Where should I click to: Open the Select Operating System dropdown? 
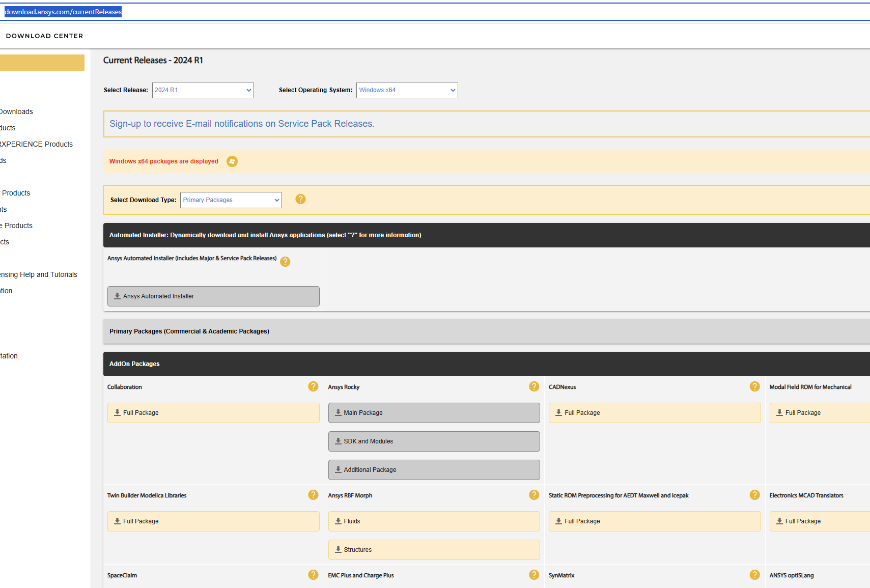pos(407,90)
